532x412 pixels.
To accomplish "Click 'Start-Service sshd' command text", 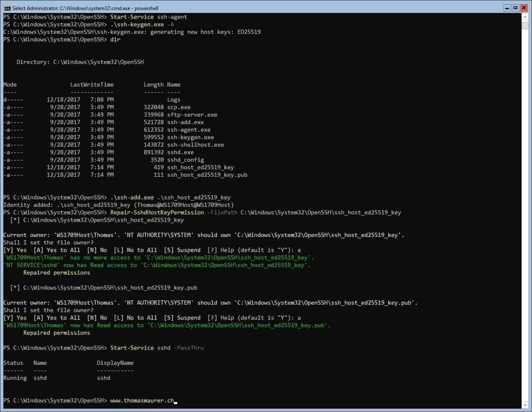I will coord(140,348).
